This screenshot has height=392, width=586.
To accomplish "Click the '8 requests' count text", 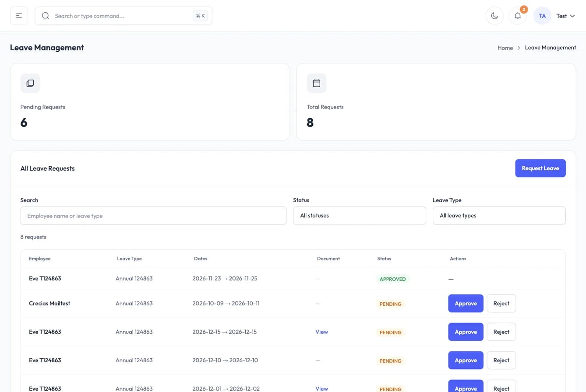I will [x=33, y=237].
